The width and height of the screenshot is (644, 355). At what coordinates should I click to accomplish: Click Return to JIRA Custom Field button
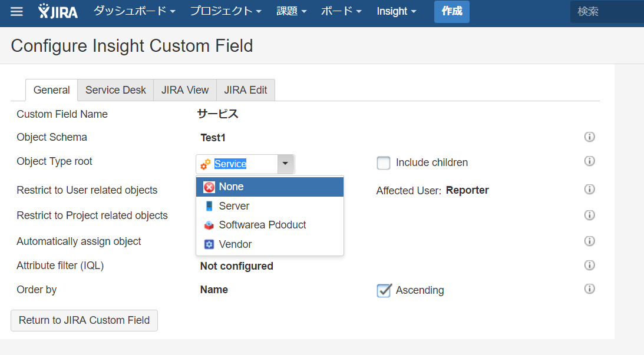(x=84, y=320)
